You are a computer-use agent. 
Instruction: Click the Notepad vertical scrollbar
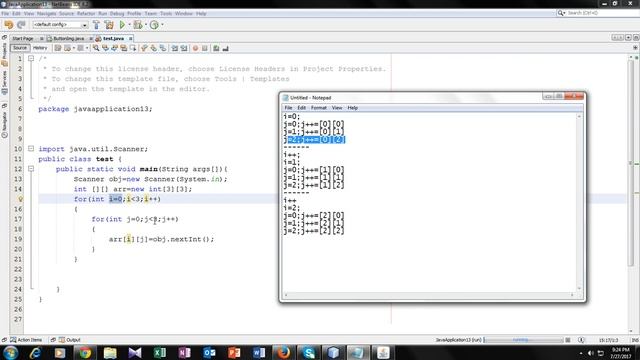tap(579, 202)
